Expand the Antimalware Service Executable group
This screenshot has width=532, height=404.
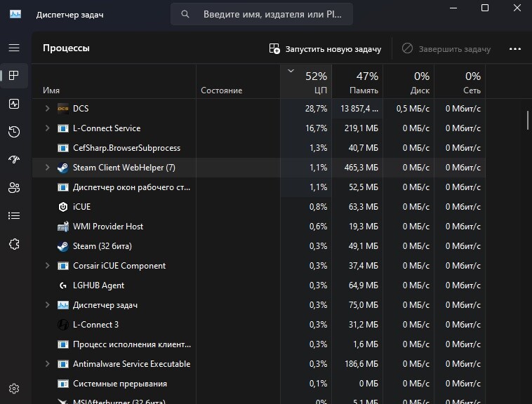[x=48, y=364]
